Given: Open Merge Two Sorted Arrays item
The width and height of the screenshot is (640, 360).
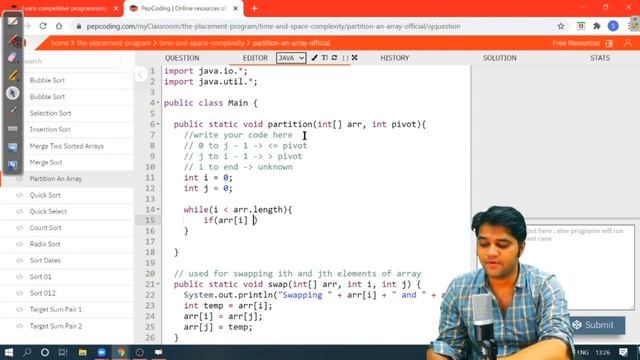Looking at the screenshot, I should click(67, 146).
